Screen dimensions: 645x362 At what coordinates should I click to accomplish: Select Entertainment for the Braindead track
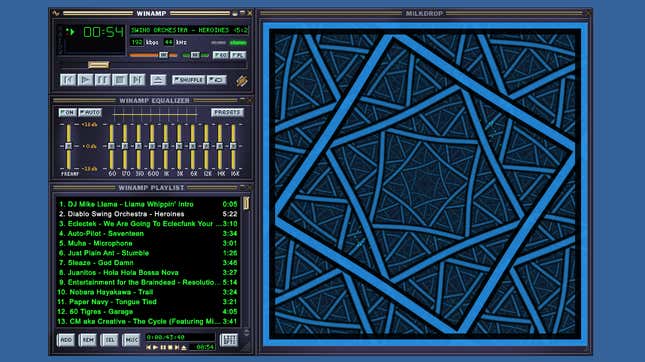pyautogui.click(x=148, y=282)
